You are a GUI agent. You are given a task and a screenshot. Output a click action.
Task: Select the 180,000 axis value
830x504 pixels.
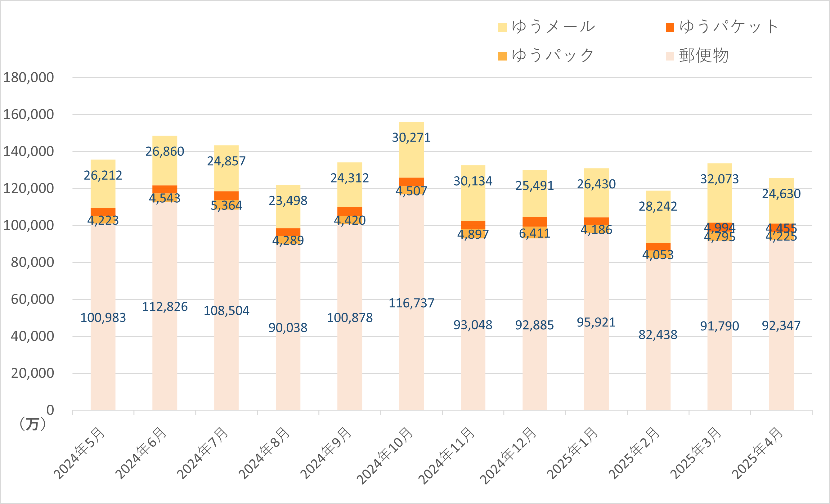point(28,78)
